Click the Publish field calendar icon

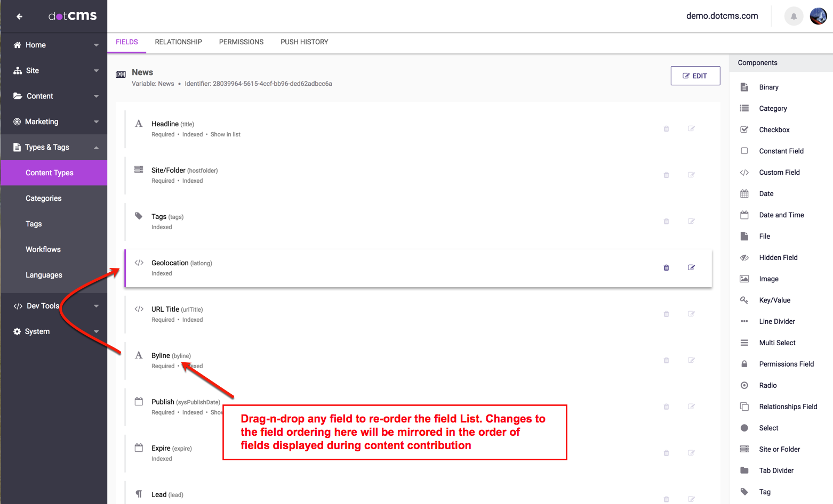click(139, 401)
